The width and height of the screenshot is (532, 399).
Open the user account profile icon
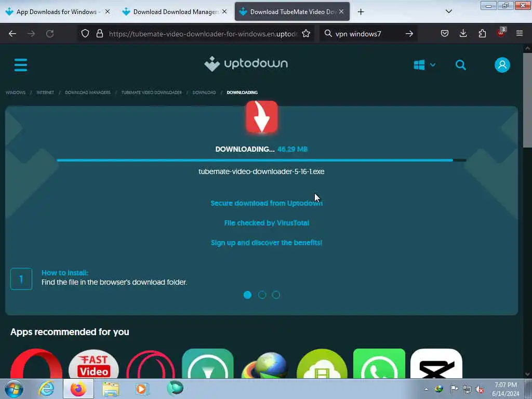(502, 65)
